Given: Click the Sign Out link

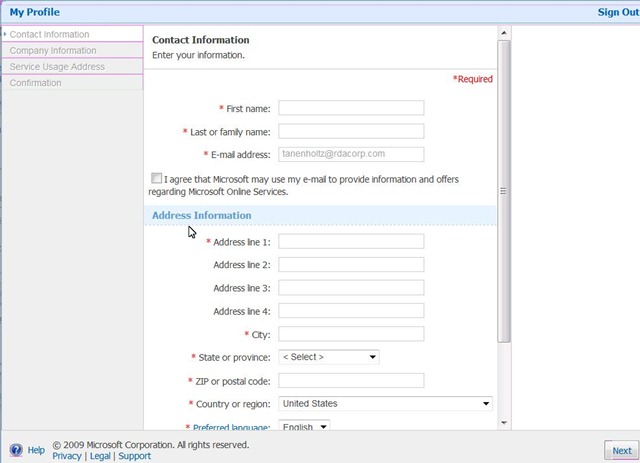Looking at the screenshot, I should click(618, 12).
